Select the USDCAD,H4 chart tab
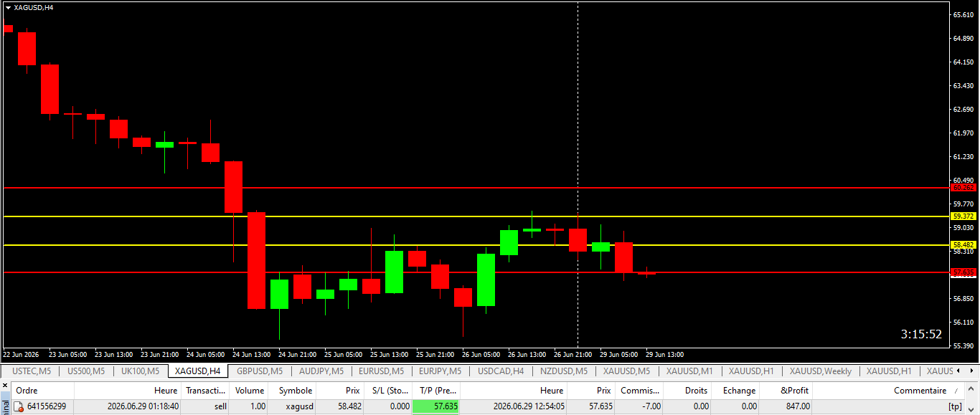This screenshot has width=980, height=415. (x=501, y=371)
